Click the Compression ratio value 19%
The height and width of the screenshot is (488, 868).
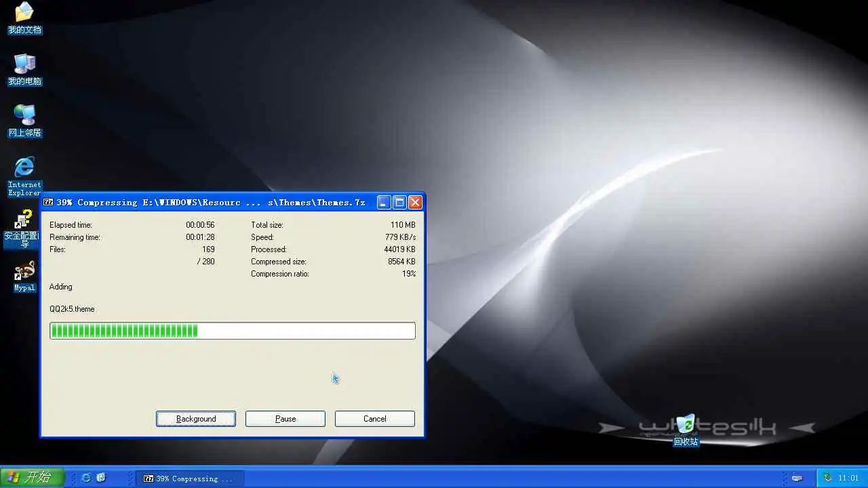point(409,274)
